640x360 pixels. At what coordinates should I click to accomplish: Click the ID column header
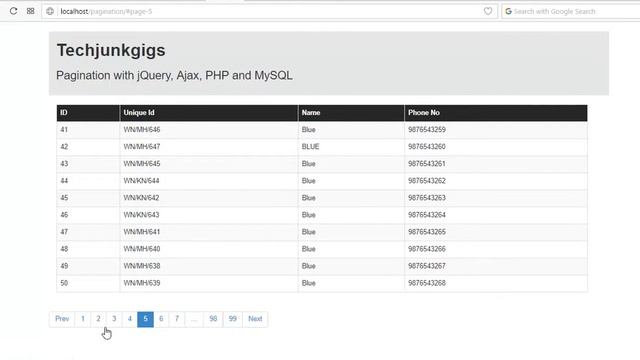[88, 113]
